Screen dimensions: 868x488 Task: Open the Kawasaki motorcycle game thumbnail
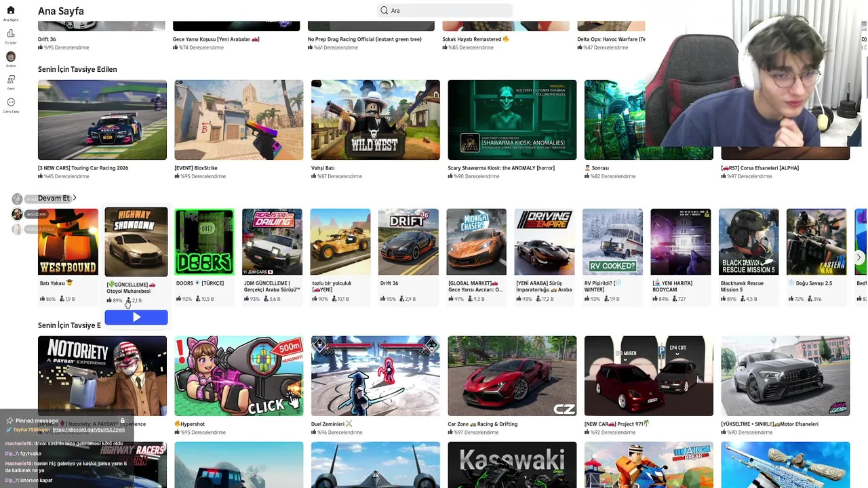point(512,465)
